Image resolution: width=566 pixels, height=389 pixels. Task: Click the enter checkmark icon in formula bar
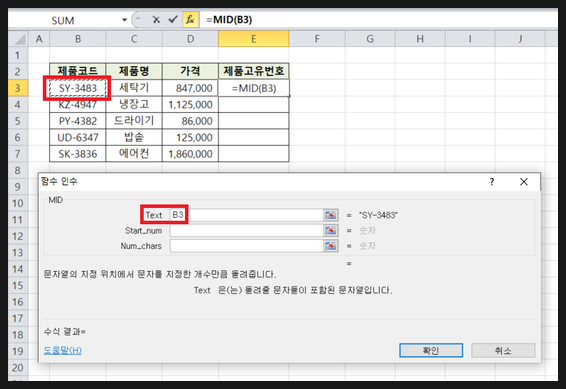(x=173, y=19)
